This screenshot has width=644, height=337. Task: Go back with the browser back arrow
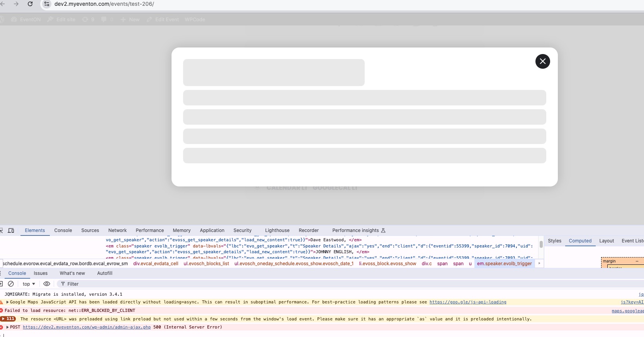tap(2, 4)
